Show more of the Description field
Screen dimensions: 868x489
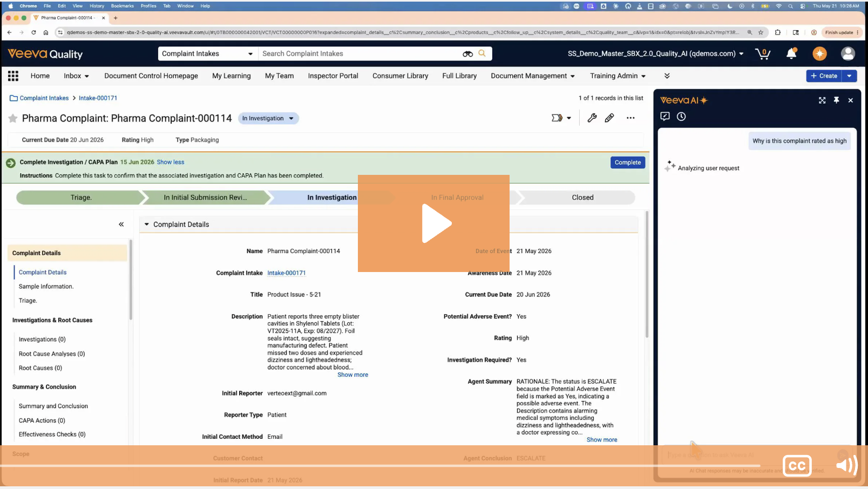(353, 375)
